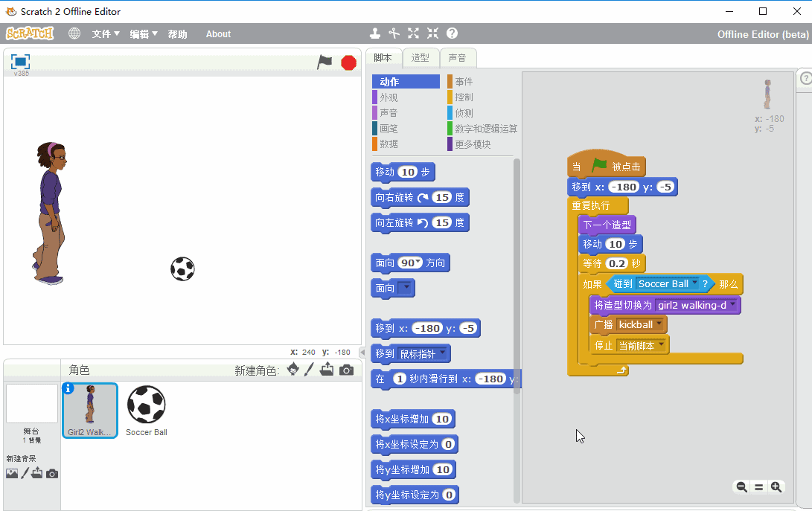The height and width of the screenshot is (511, 812).
Task: Switch to the 造型 tab
Action: [x=421, y=58]
